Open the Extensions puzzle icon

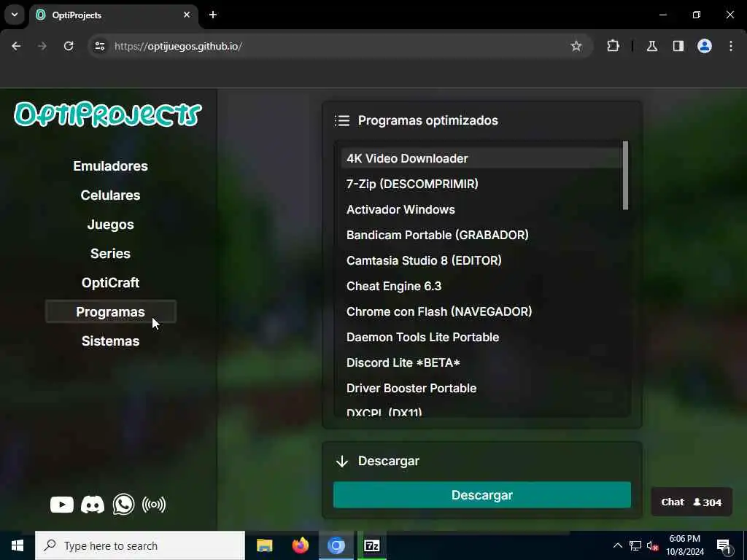pos(613,46)
